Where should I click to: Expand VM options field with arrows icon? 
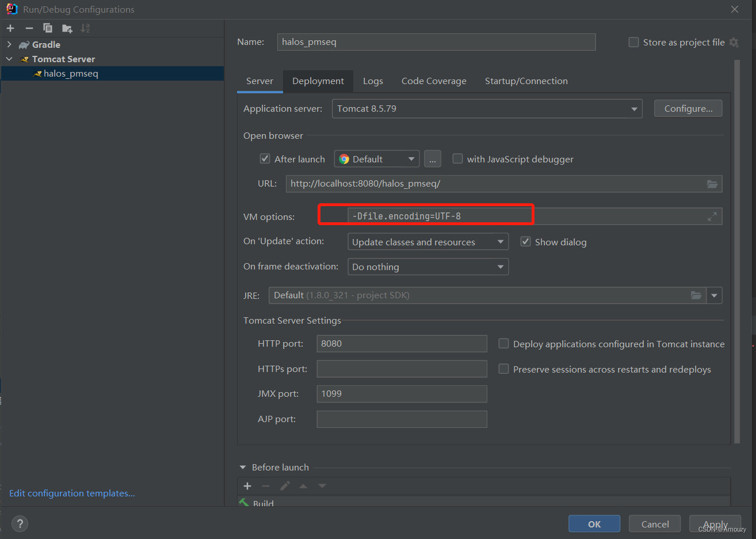coord(712,217)
